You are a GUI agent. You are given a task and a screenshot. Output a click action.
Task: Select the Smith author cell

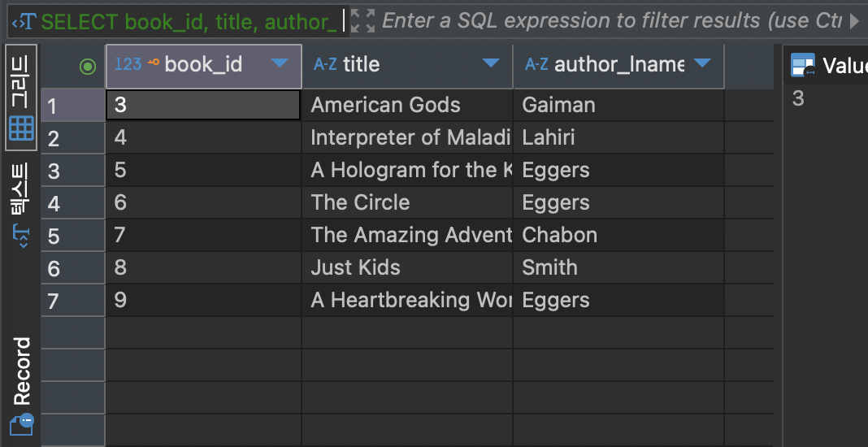pyautogui.click(x=618, y=268)
